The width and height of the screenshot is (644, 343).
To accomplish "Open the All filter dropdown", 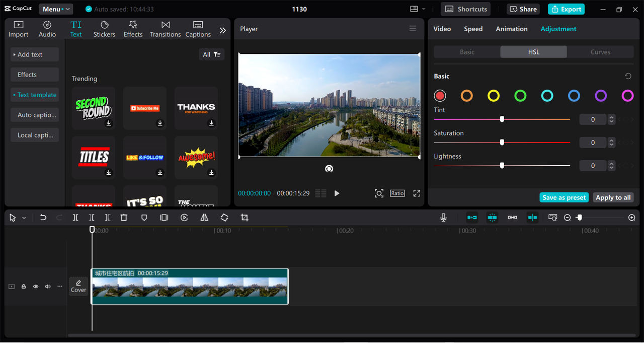I will [x=211, y=54].
